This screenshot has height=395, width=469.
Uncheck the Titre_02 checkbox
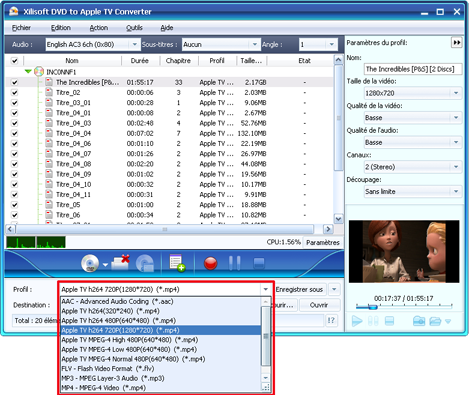[14, 92]
